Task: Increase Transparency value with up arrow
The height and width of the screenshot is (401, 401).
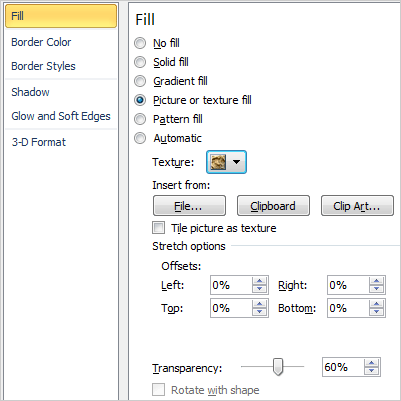Action: (371, 363)
